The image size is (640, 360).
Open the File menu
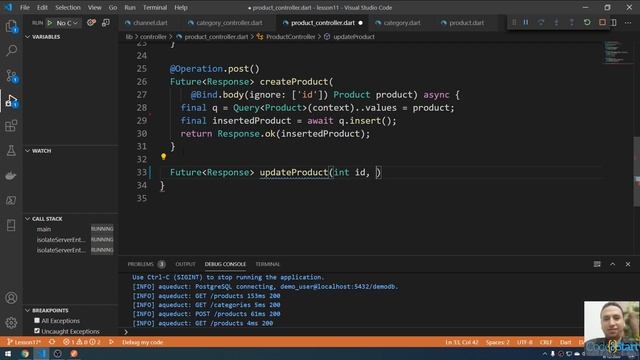(24, 7)
